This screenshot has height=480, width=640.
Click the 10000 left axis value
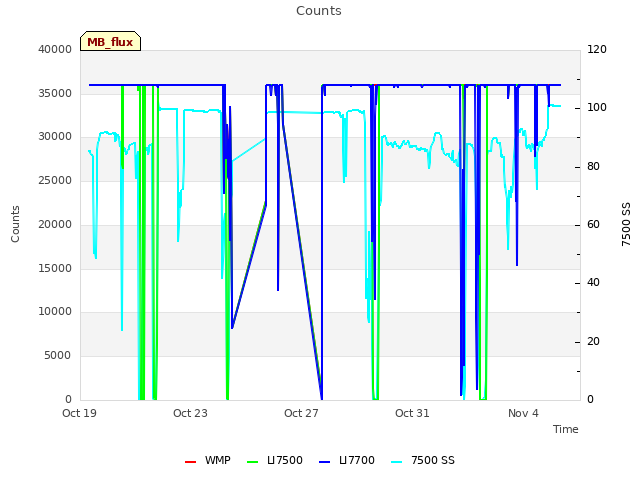pyautogui.click(x=55, y=311)
